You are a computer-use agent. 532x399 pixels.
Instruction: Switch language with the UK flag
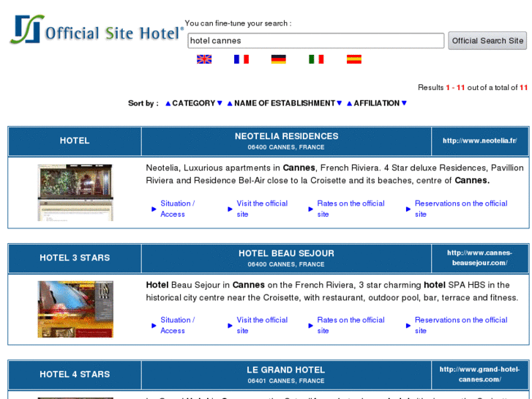click(204, 59)
